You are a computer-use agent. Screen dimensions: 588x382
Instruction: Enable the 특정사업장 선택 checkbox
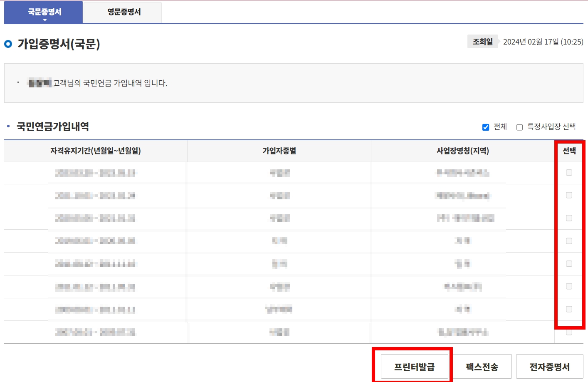tap(519, 127)
